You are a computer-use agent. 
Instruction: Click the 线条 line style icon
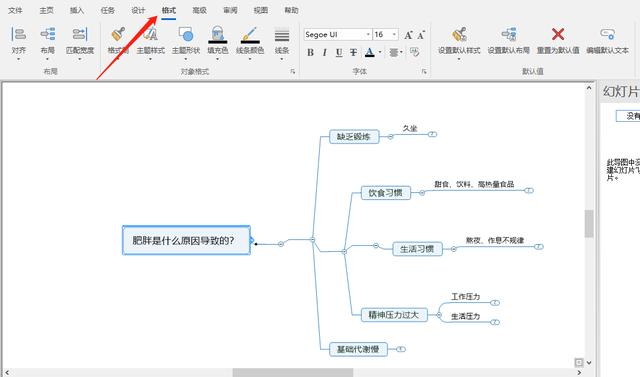point(282,35)
